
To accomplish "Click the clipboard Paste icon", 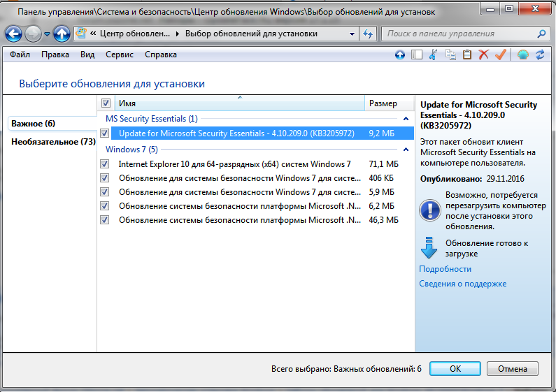I will point(466,55).
